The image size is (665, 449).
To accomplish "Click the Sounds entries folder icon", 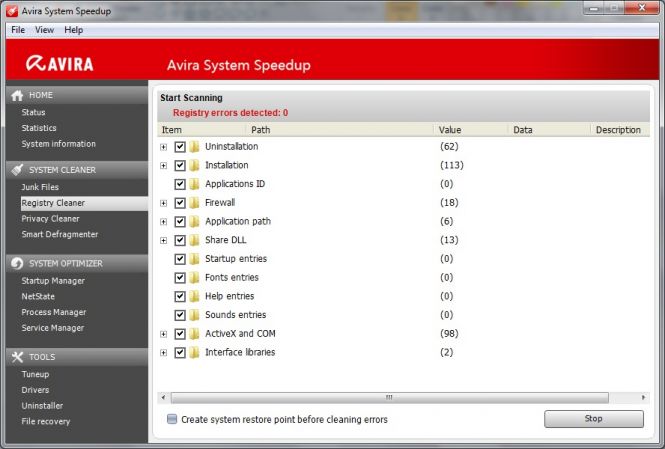I will click(x=194, y=315).
